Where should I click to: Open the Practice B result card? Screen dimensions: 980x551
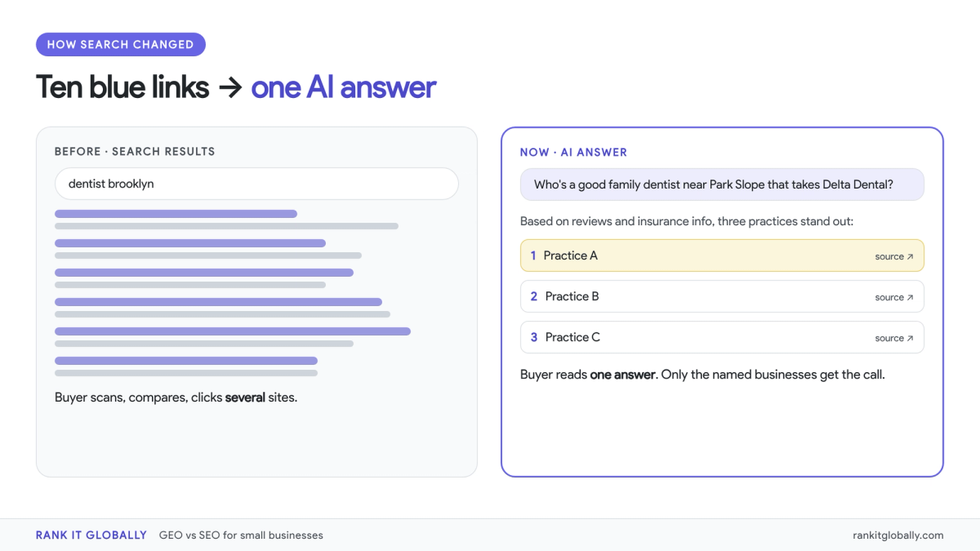click(x=722, y=296)
